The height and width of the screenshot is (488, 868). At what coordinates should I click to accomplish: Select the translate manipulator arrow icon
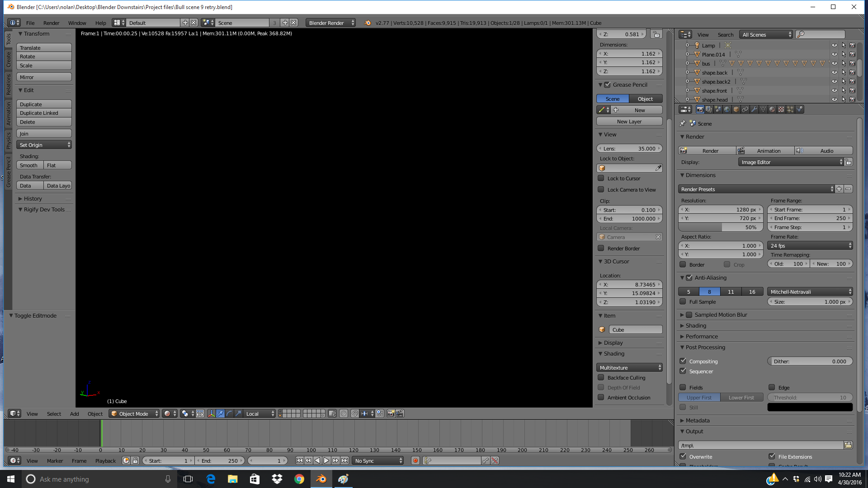(220, 413)
